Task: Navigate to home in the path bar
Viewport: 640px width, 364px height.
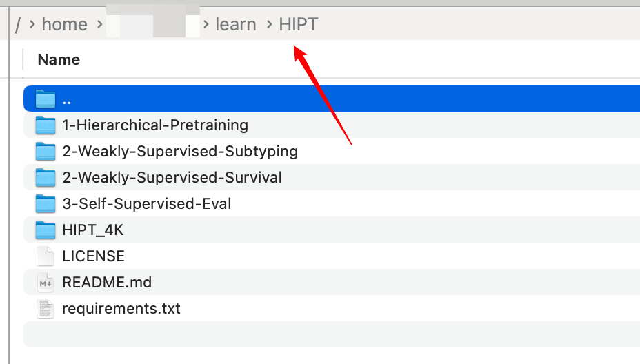Action: [64, 25]
